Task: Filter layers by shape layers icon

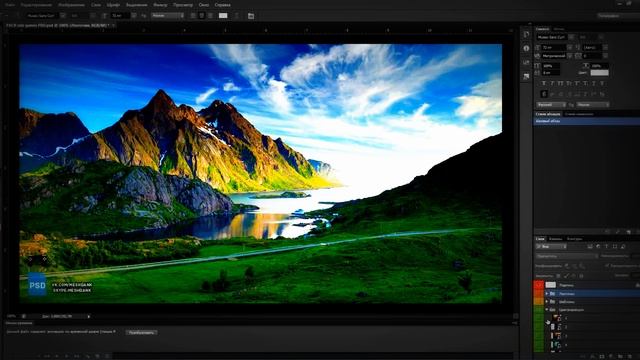Action: [x=615, y=247]
